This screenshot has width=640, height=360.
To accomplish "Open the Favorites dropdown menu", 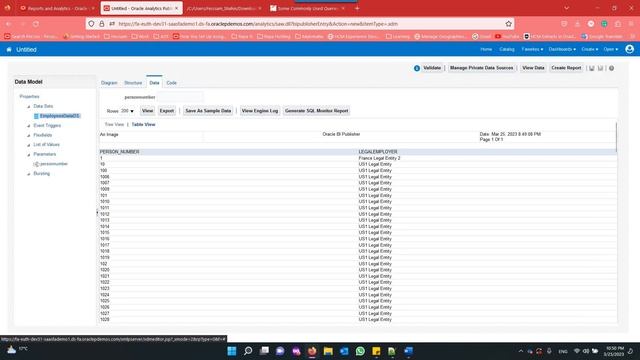I will tap(532, 49).
